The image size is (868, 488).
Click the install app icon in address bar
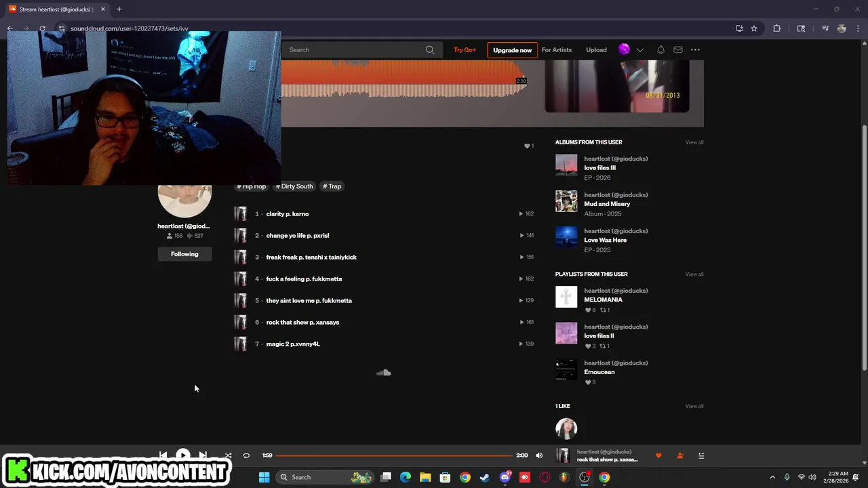pos(739,28)
